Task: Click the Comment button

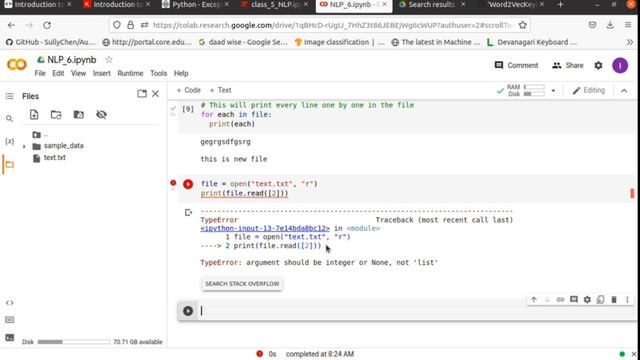Action: tap(516, 65)
